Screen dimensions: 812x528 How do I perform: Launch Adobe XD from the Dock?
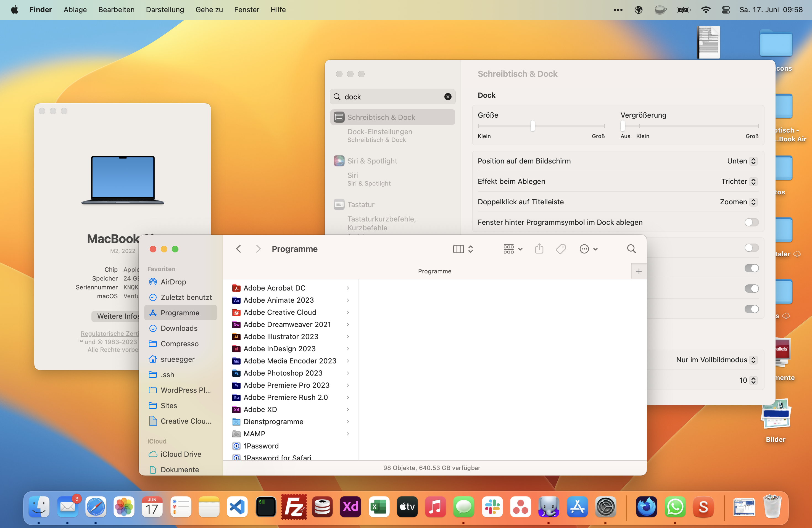tap(350, 507)
